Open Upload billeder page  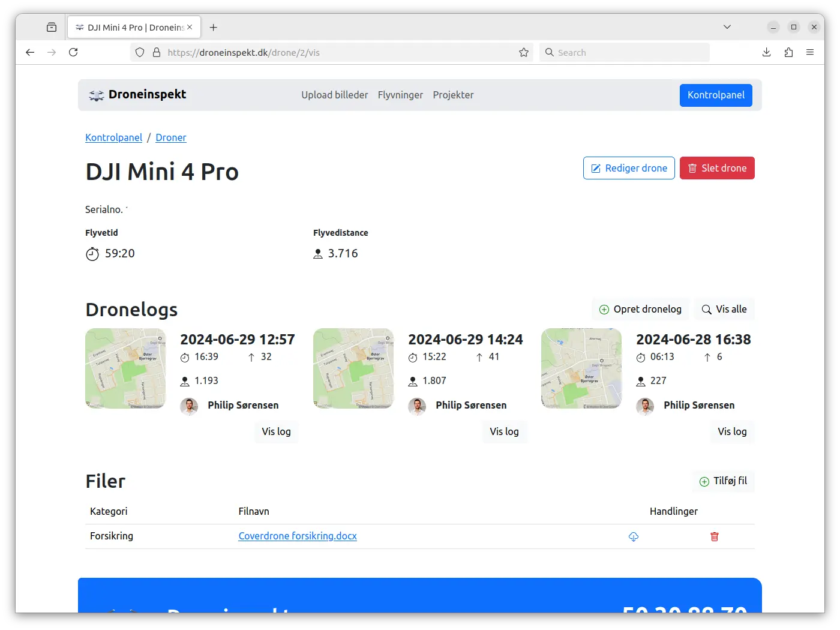335,95
